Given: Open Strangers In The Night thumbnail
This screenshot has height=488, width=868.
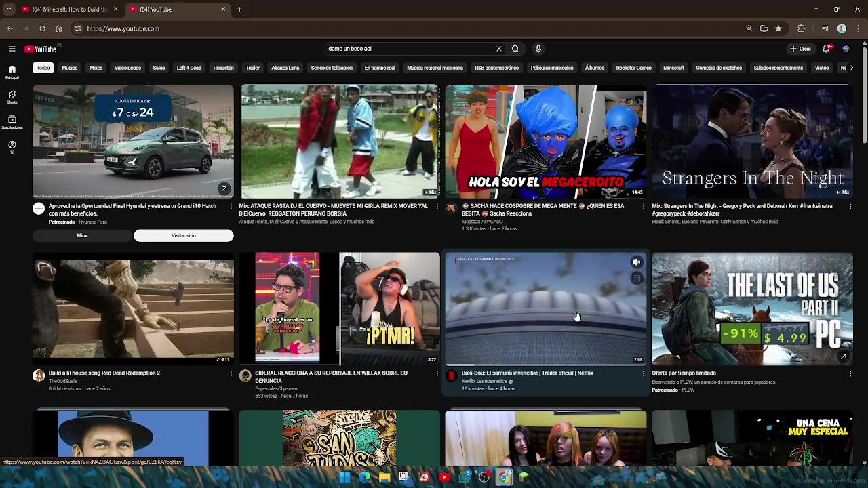Looking at the screenshot, I should (x=752, y=142).
